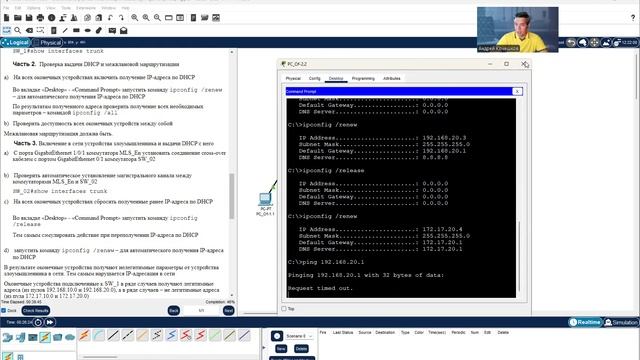Click the New file icon in toolbar
The height and width of the screenshot is (360, 640).
point(7,18)
